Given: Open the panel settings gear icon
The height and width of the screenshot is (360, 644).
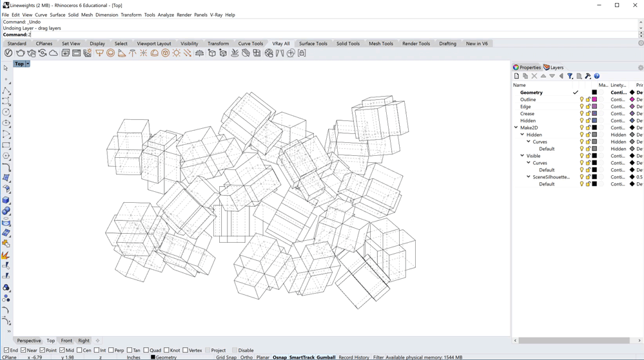Looking at the screenshot, I should coord(640,68).
